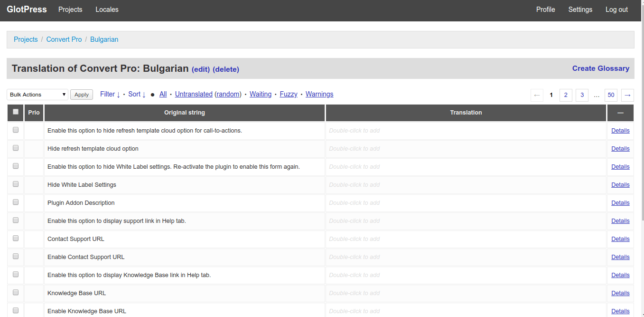Open Details for 'Enable Contact Support URL'

point(620,257)
